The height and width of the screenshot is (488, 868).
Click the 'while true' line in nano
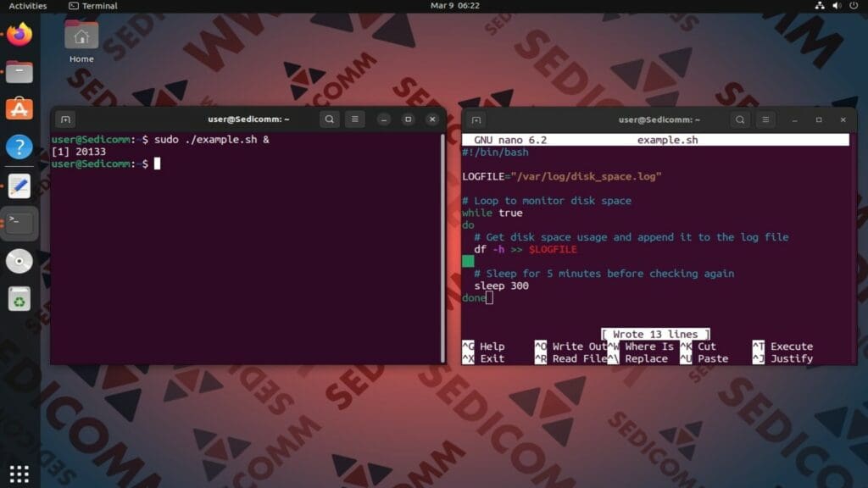[x=492, y=213]
